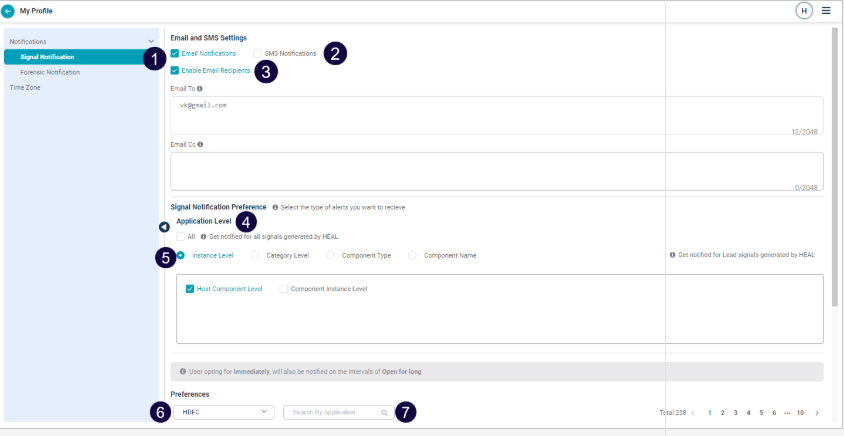Open Time Zone in the sidebar
Viewport: 844px width, 436px height.
(x=26, y=87)
